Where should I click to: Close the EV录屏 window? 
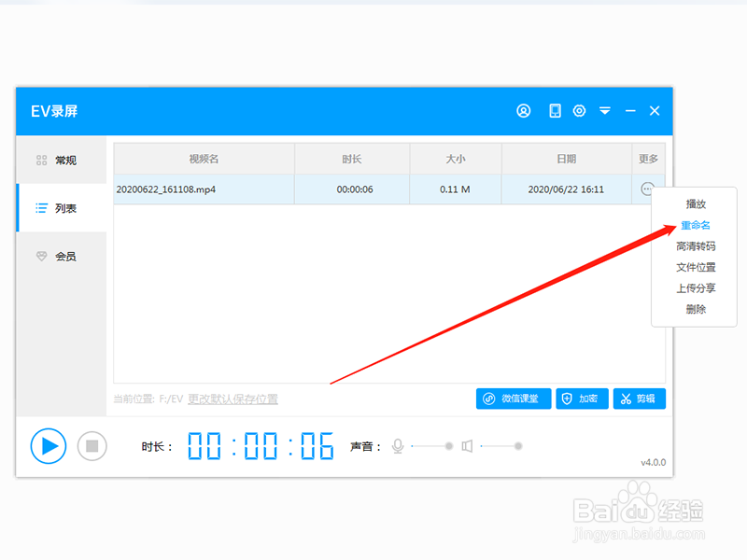655,111
